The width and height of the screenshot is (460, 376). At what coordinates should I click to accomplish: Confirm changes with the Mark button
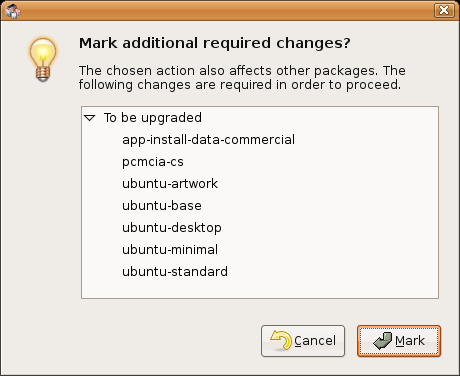coord(399,341)
